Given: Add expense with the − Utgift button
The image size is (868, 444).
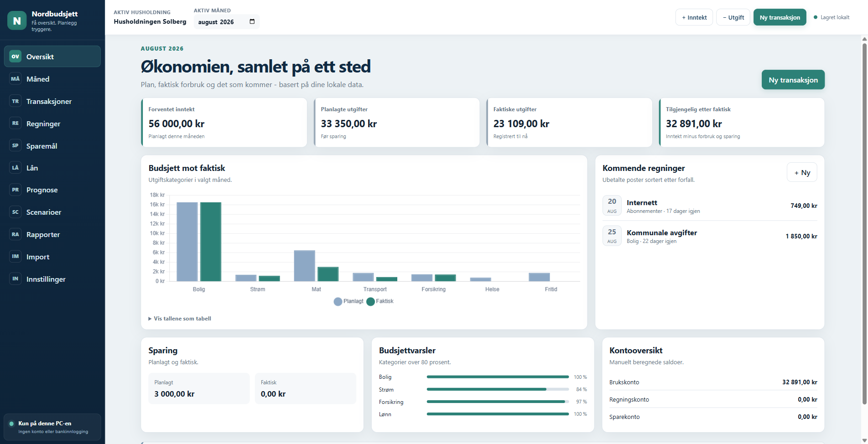Looking at the screenshot, I should pyautogui.click(x=733, y=17).
